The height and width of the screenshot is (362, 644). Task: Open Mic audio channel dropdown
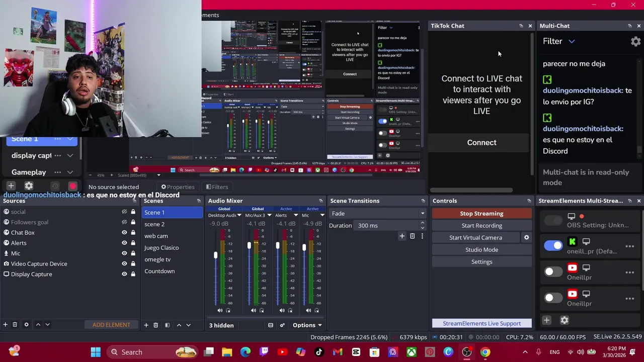pos(322,215)
